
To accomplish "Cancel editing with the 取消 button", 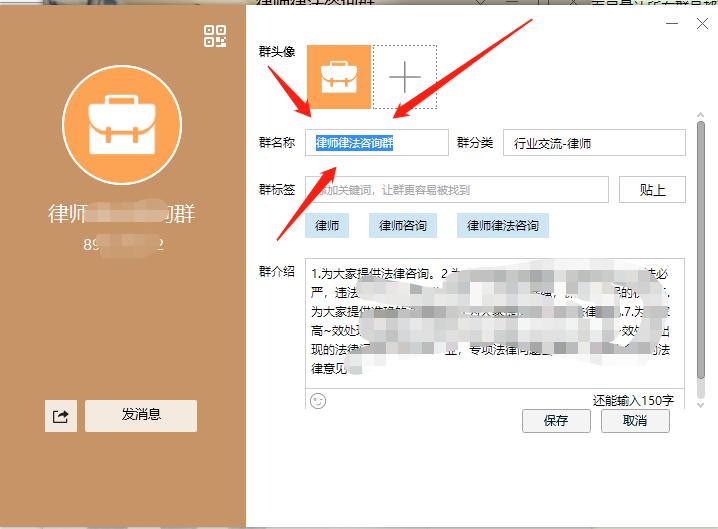I will click(x=635, y=421).
